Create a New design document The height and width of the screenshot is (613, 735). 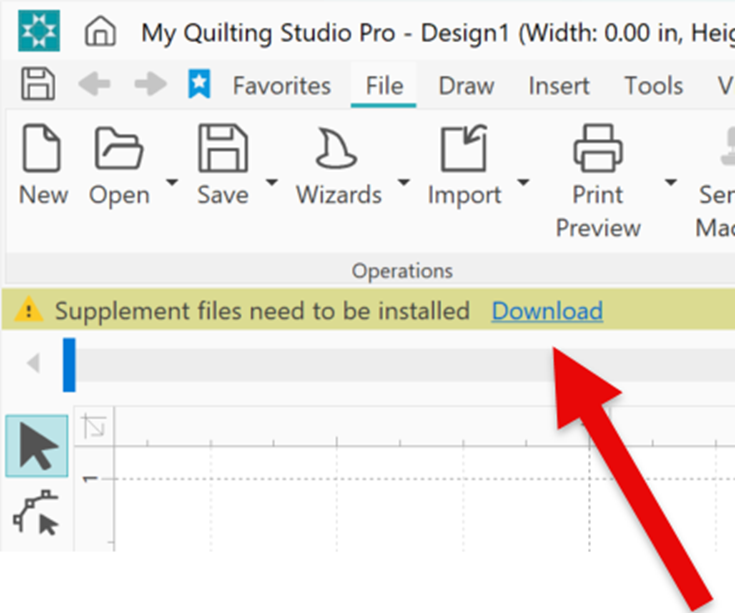pyautogui.click(x=43, y=165)
